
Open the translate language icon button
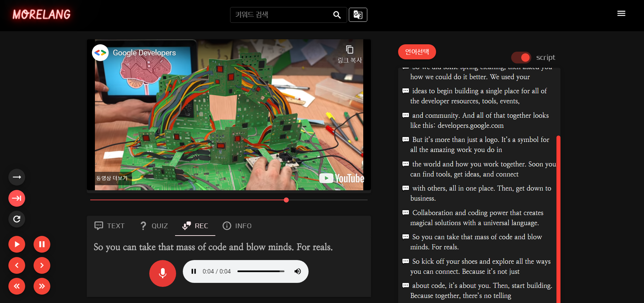358,15
